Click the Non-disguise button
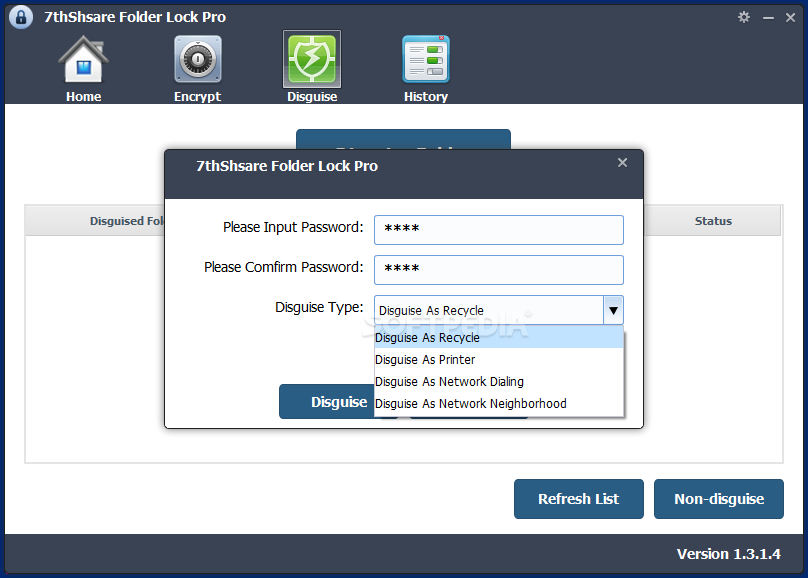 pos(719,499)
